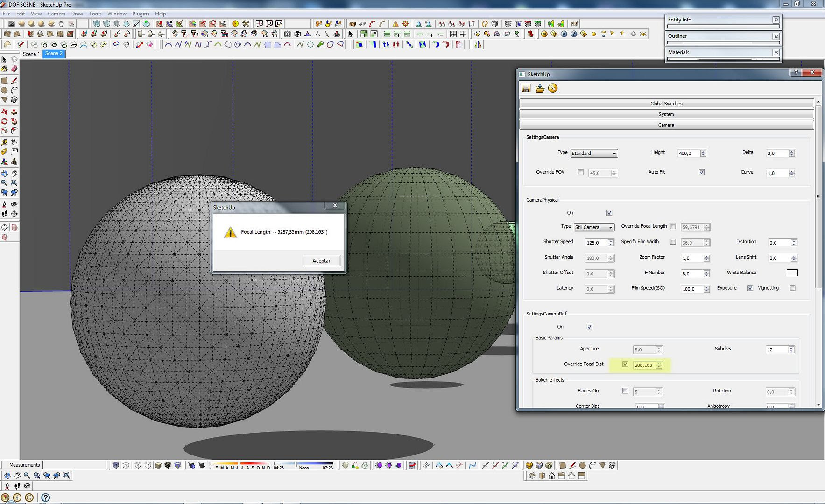The image size is (825, 504).
Task: Toggle SettingsCameraDof On checkbox
Action: [x=590, y=327]
